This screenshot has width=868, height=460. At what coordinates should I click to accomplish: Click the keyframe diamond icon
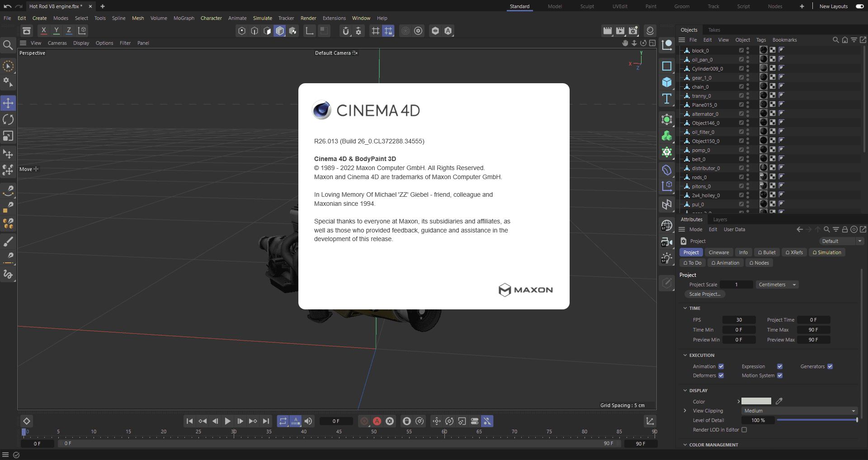pos(27,421)
